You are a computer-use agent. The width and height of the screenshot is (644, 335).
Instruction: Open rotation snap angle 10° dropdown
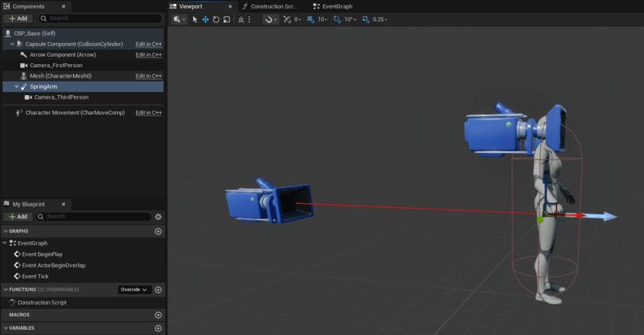coord(350,20)
